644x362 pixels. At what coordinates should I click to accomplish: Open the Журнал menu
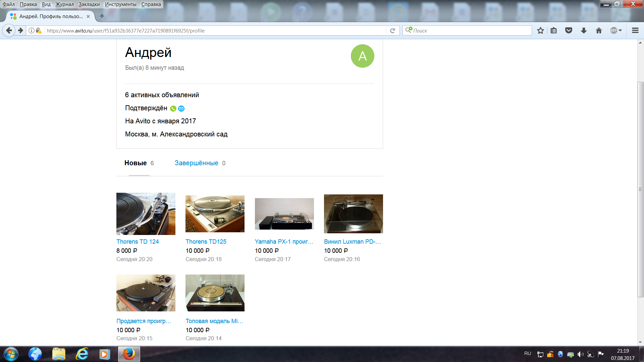64,4
